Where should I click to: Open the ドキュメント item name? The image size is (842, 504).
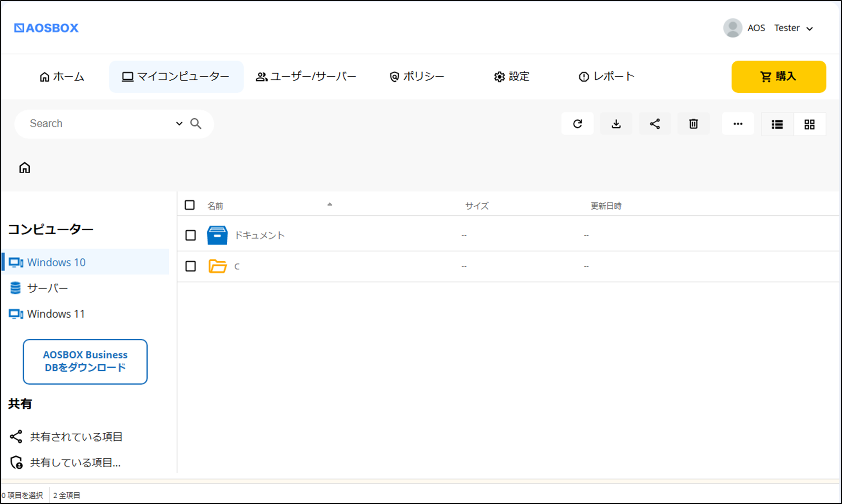click(260, 235)
